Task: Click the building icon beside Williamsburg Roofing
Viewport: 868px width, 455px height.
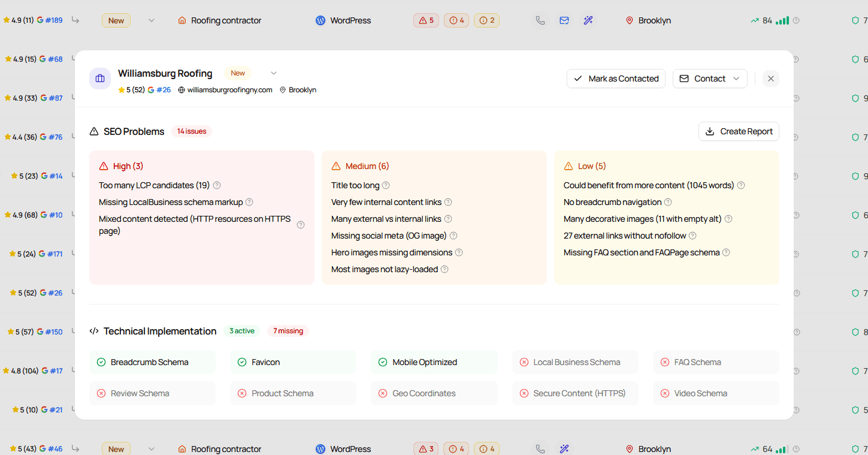Action: click(99, 78)
